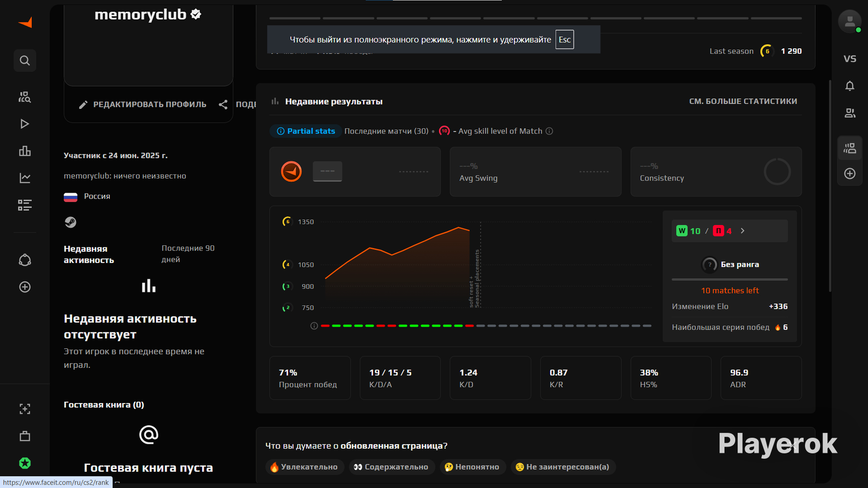
Task: Open the Steam profile icon
Action: (x=70, y=222)
